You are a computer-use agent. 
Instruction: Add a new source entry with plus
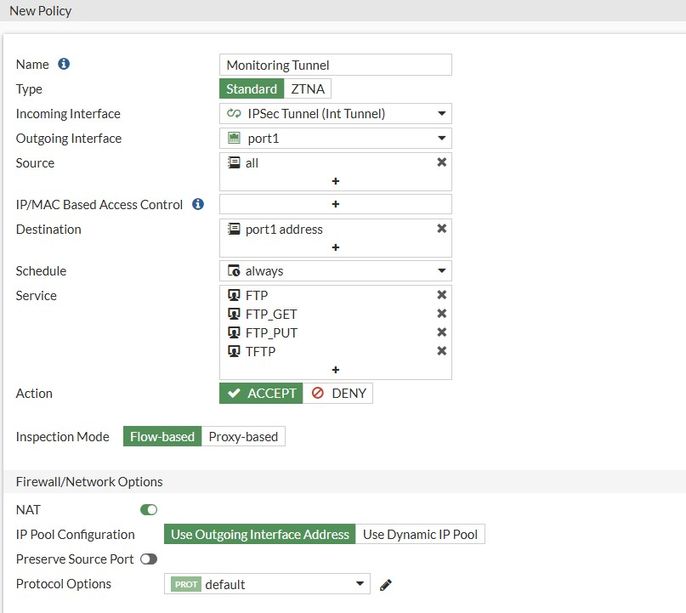336,181
